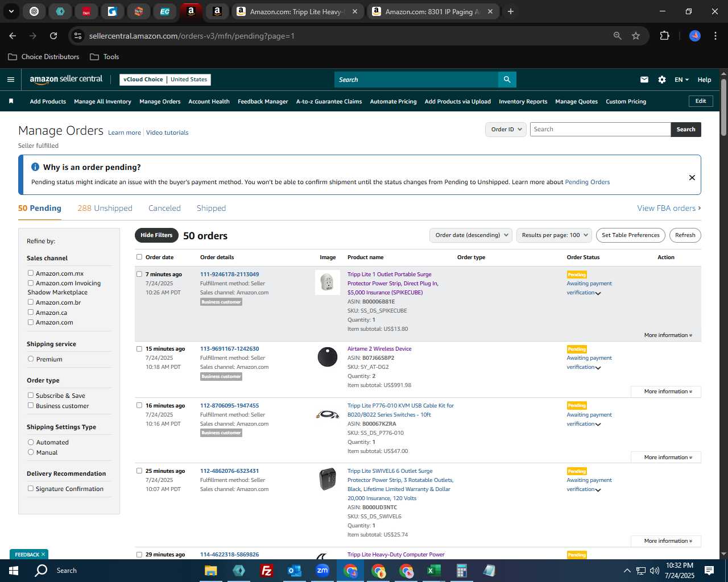The height and width of the screenshot is (582, 728).
Task: Click the teal search magnifier button
Action: click(507, 80)
